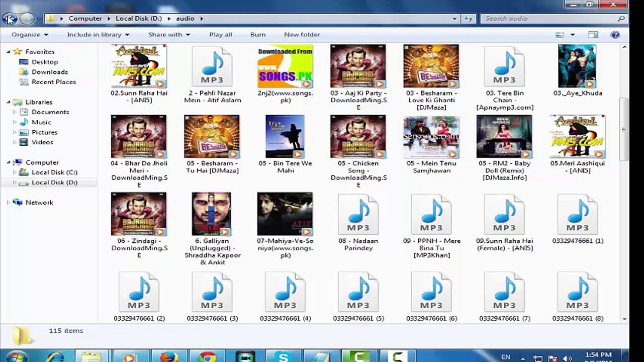Select the 03329476661 (3) MP3 file
This screenshot has height=362, width=644.
coord(212,292)
